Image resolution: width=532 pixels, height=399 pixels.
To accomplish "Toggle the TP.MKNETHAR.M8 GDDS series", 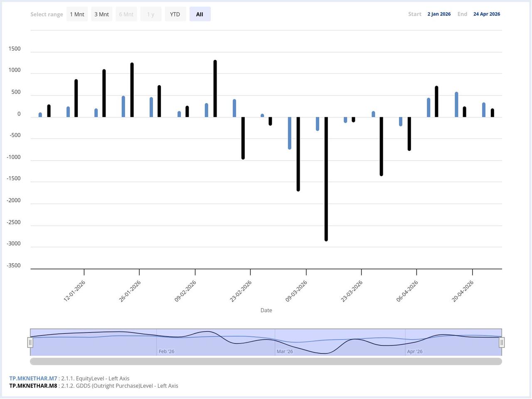I will [33, 386].
